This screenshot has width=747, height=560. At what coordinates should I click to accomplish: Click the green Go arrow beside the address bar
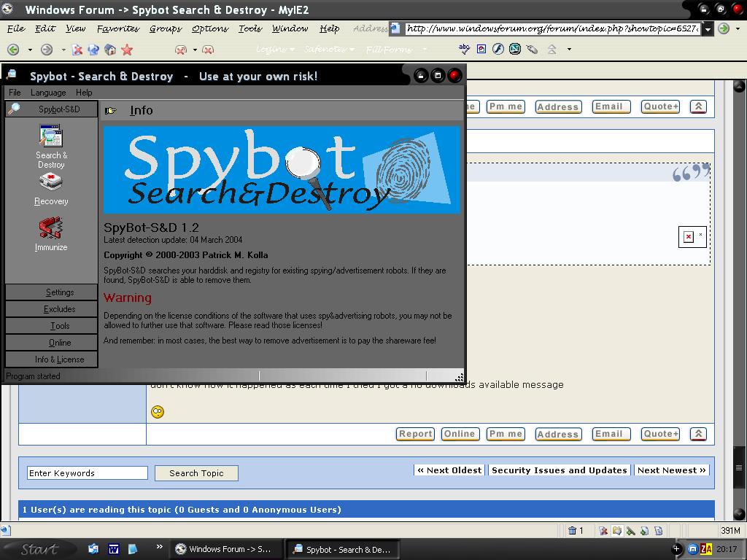tap(724, 28)
